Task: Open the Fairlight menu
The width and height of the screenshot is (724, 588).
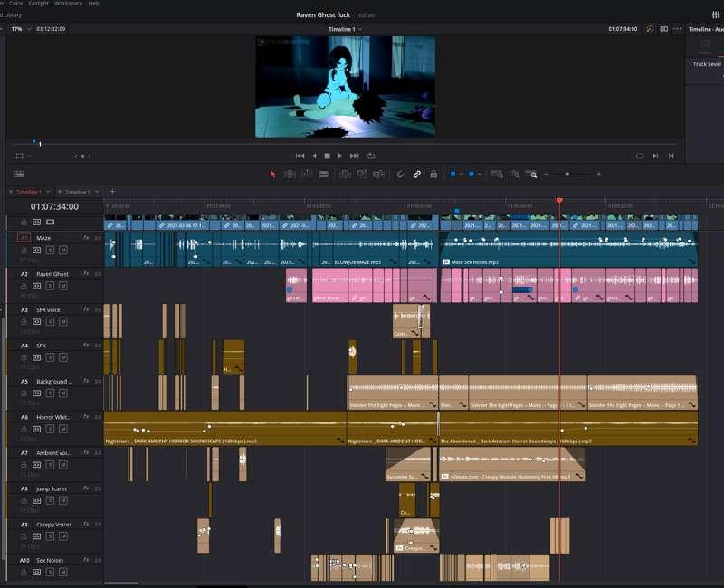Action: (38, 4)
